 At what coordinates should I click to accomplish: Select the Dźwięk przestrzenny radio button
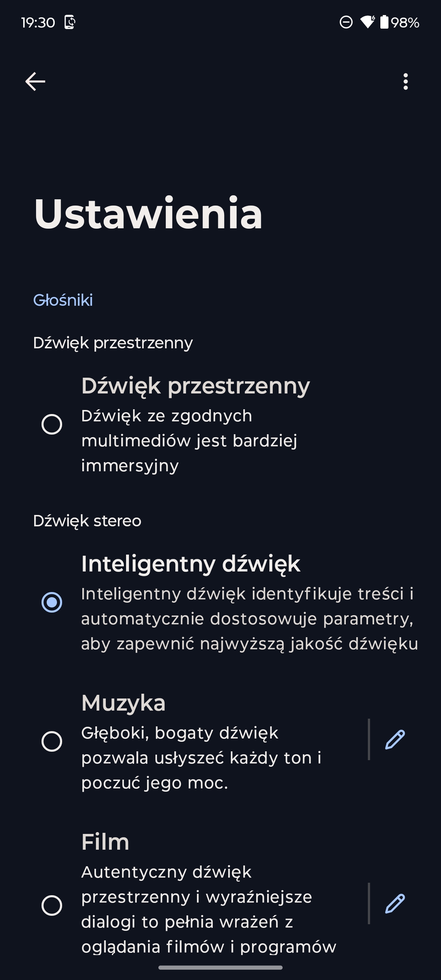[52, 424]
